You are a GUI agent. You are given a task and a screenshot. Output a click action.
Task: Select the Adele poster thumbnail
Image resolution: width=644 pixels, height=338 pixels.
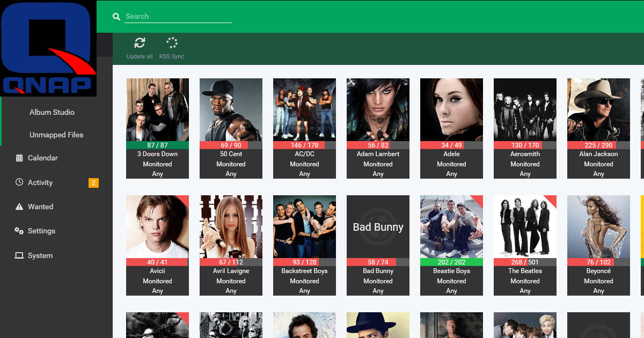(x=451, y=110)
